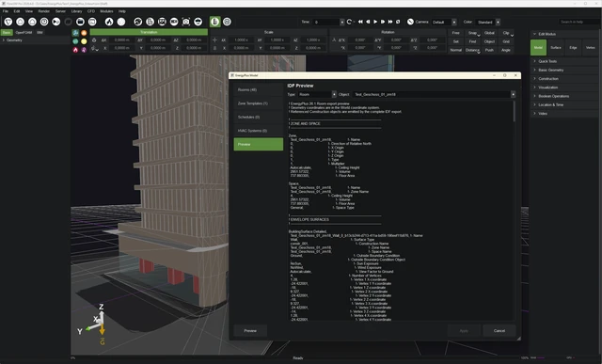Toggle the Free transform option
Viewport: 602px width, 364px height.
[455, 33]
